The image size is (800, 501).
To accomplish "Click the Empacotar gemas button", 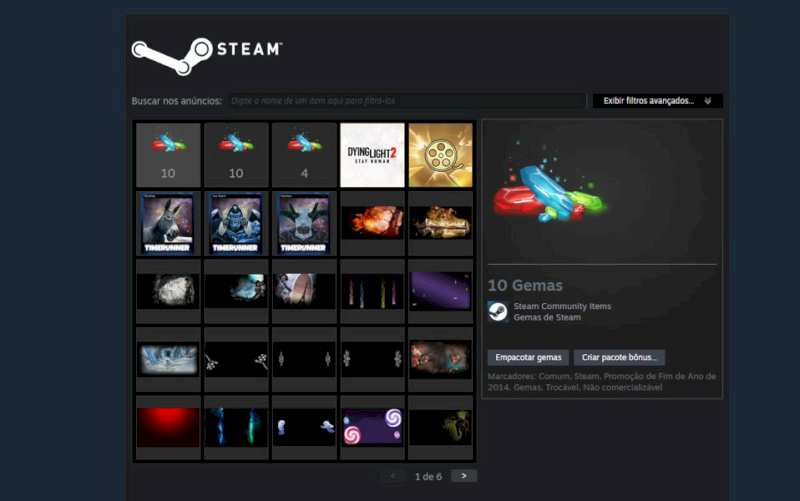I will point(528,357).
